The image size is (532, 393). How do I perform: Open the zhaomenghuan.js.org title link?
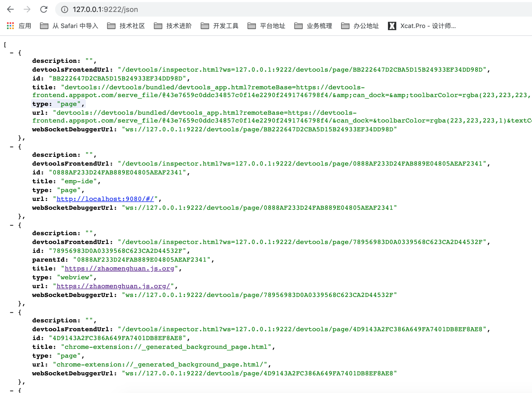click(119, 268)
